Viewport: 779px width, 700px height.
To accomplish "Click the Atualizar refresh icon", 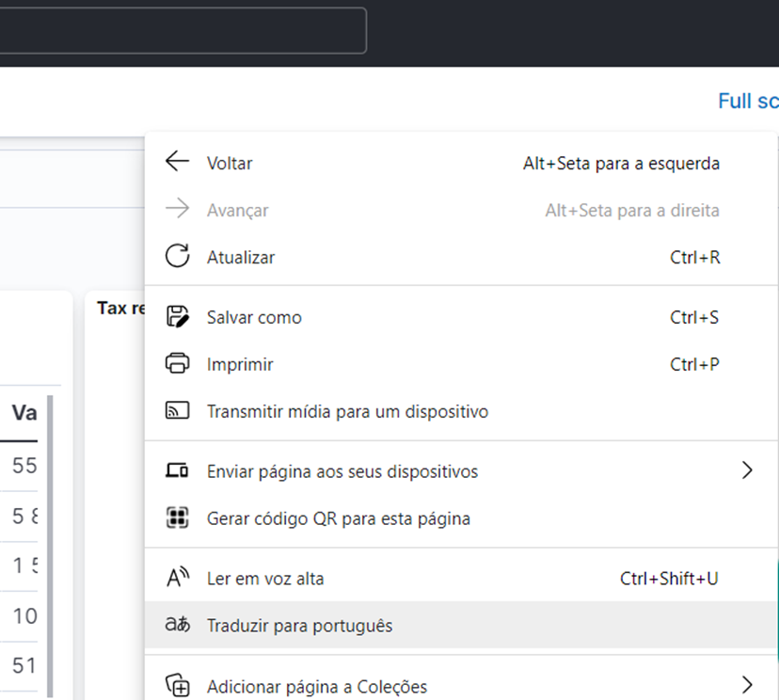I will tap(177, 256).
